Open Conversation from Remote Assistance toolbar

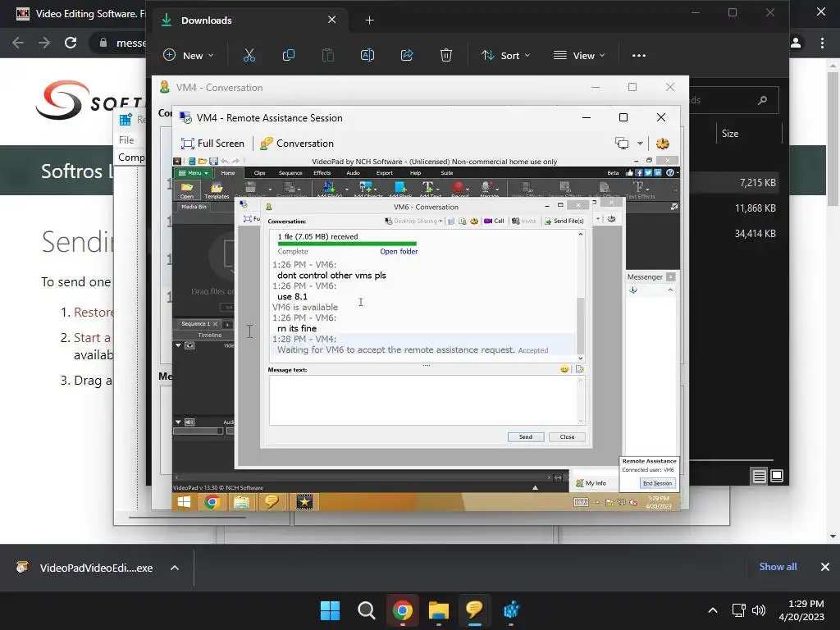tap(297, 144)
